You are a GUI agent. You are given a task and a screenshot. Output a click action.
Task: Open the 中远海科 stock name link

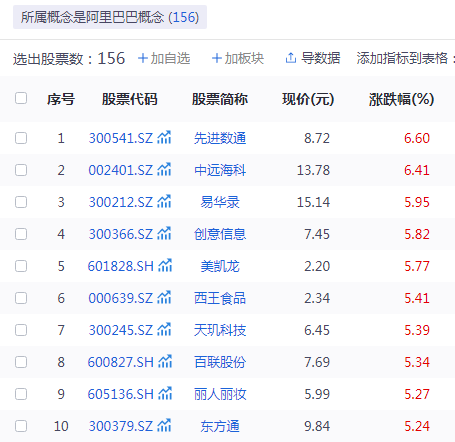[x=220, y=170]
